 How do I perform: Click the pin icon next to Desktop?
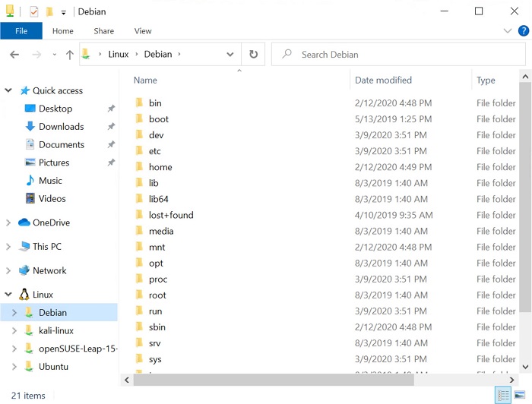coord(111,109)
